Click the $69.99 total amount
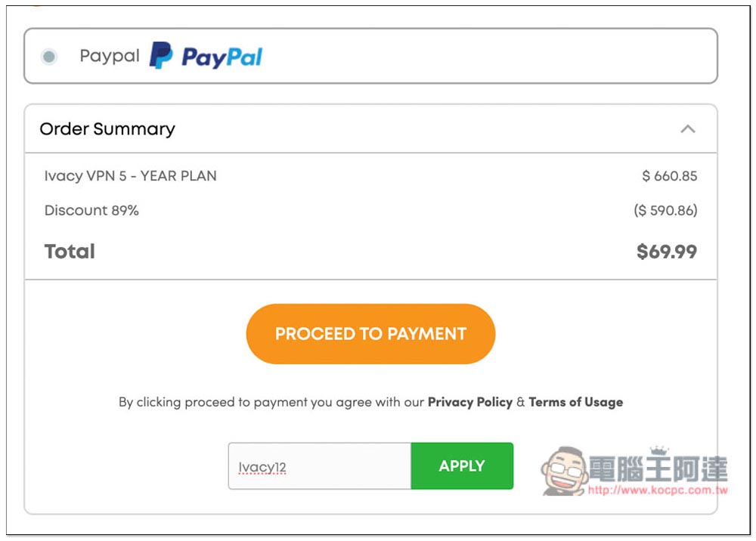Screen dimensions: 756x541 (x=667, y=252)
